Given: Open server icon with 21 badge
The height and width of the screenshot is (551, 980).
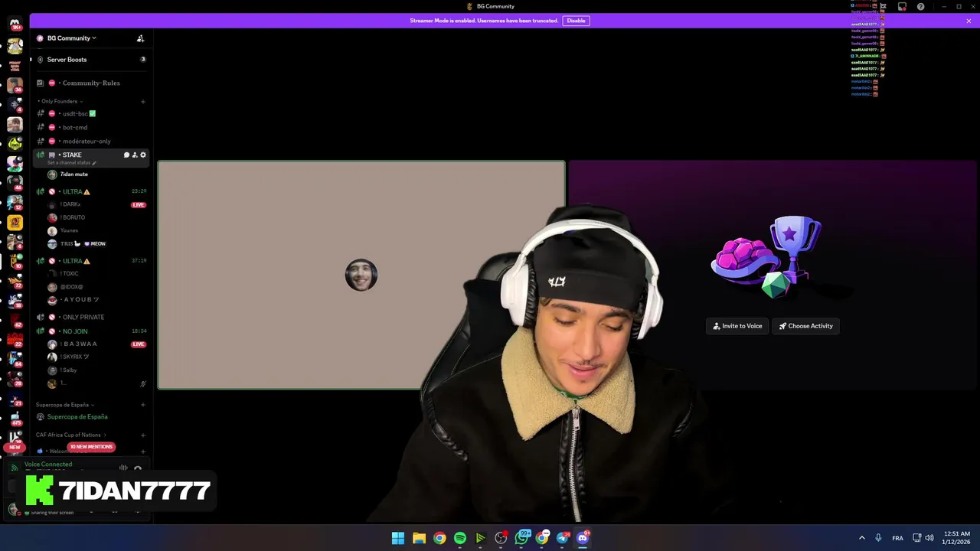Looking at the screenshot, I should pyautogui.click(x=15, y=398).
